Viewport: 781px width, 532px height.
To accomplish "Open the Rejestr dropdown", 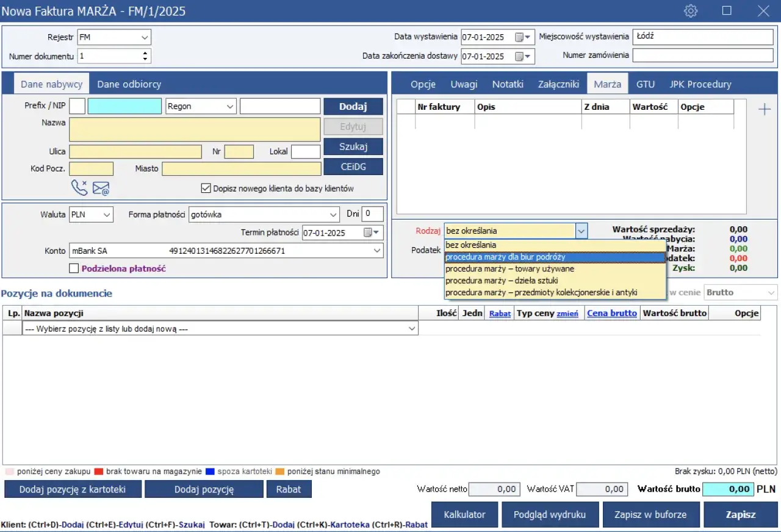I will click(x=145, y=37).
